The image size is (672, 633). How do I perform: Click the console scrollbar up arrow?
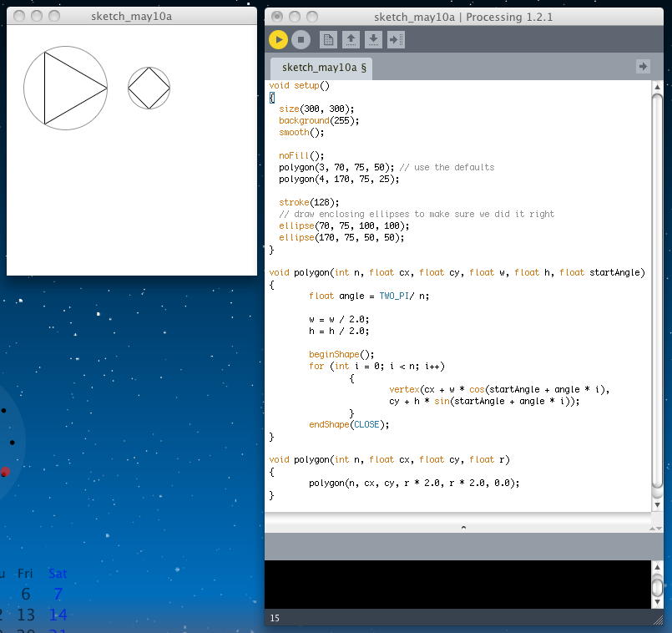[x=658, y=568]
